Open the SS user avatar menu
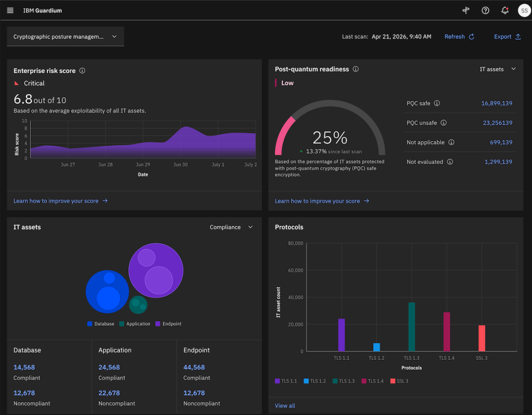This screenshot has height=415, width=532. pyautogui.click(x=524, y=10)
